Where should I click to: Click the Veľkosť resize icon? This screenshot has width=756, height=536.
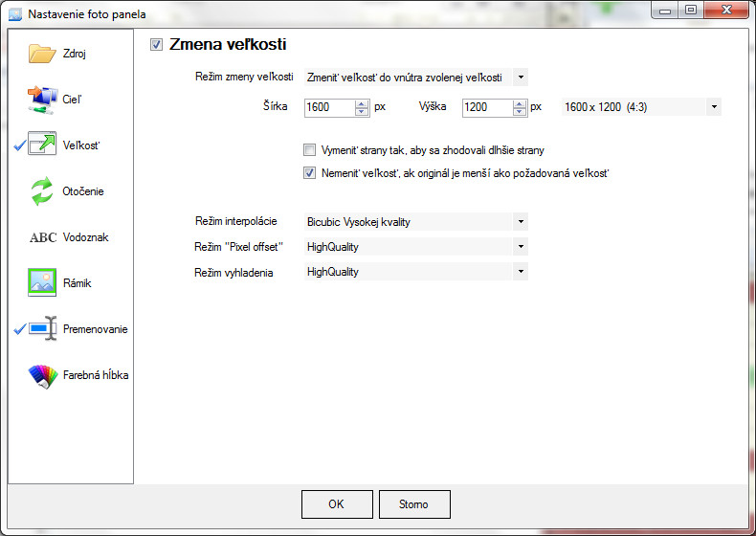pyautogui.click(x=42, y=144)
